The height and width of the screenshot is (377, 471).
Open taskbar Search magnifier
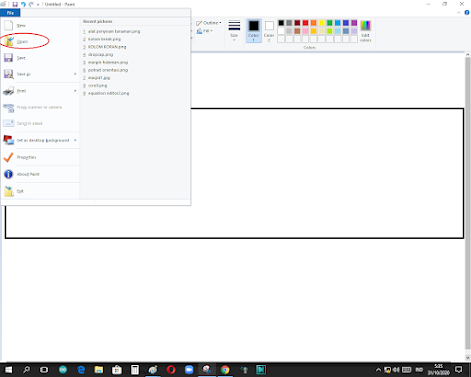(26, 370)
